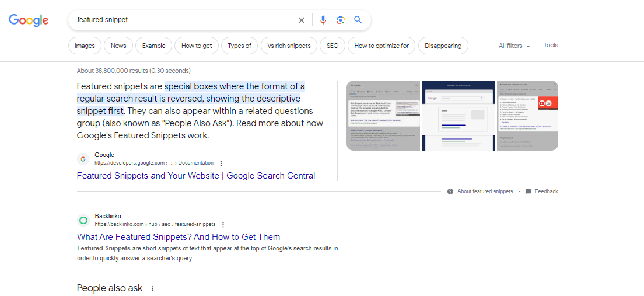Select the 'How to get' filter chip
This screenshot has width=644, height=296.
point(197,46)
